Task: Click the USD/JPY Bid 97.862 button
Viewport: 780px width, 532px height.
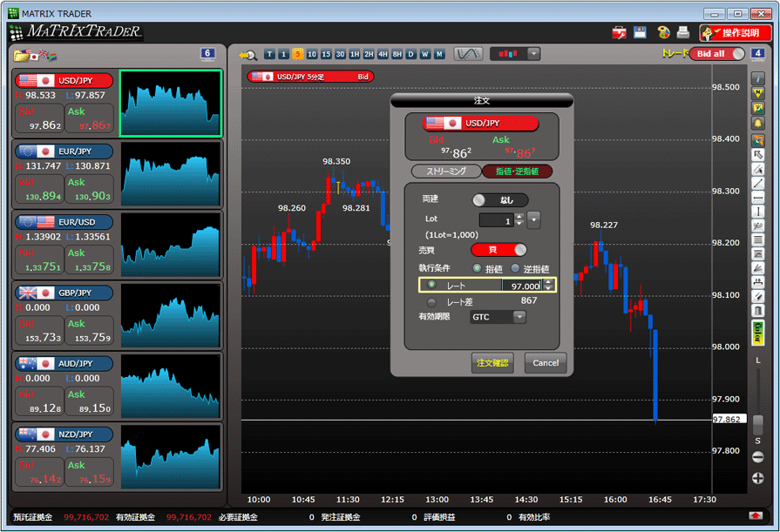Action: click(x=39, y=118)
